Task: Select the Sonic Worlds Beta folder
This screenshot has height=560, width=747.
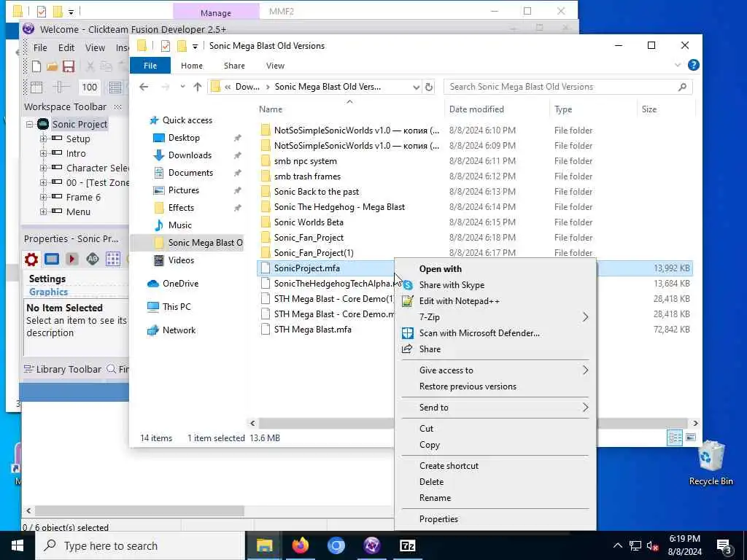Action: (309, 222)
